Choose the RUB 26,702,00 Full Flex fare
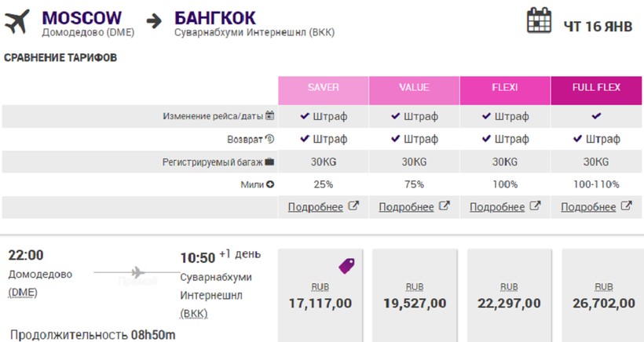 point(604,295)
